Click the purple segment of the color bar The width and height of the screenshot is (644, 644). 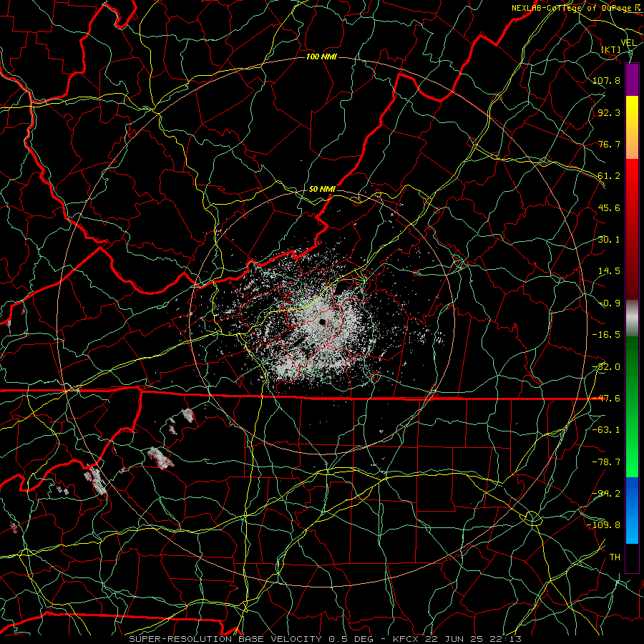632,79
